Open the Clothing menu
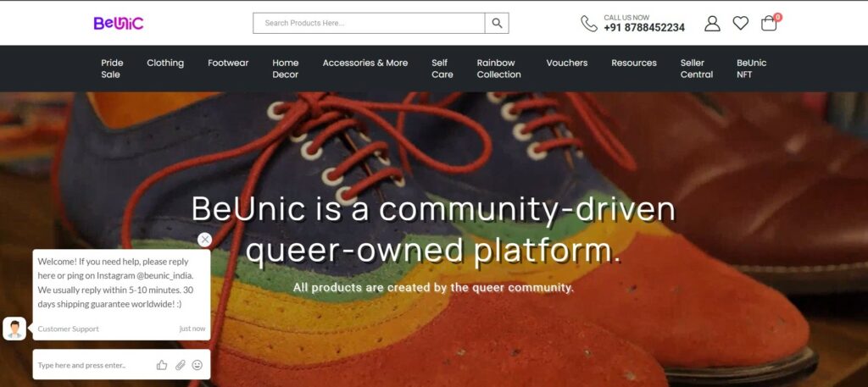Image resolution: width=868 pixels, height=387 pixels. [165, 63]
